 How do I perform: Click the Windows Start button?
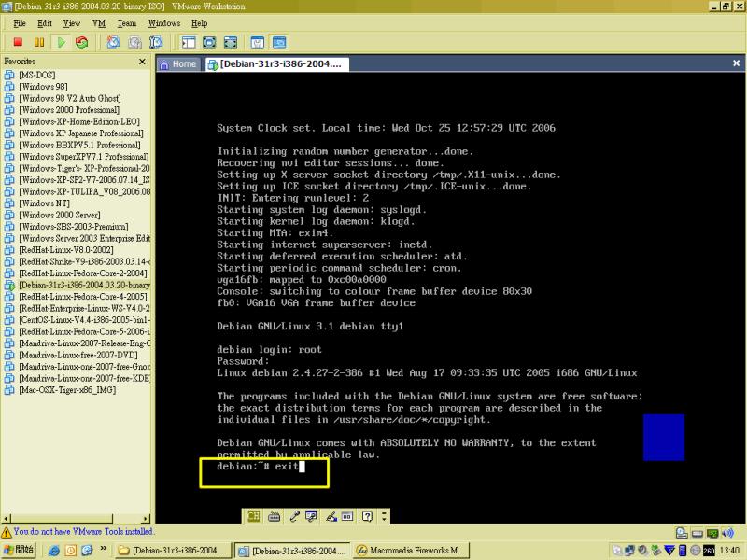[x=19, y=550]
